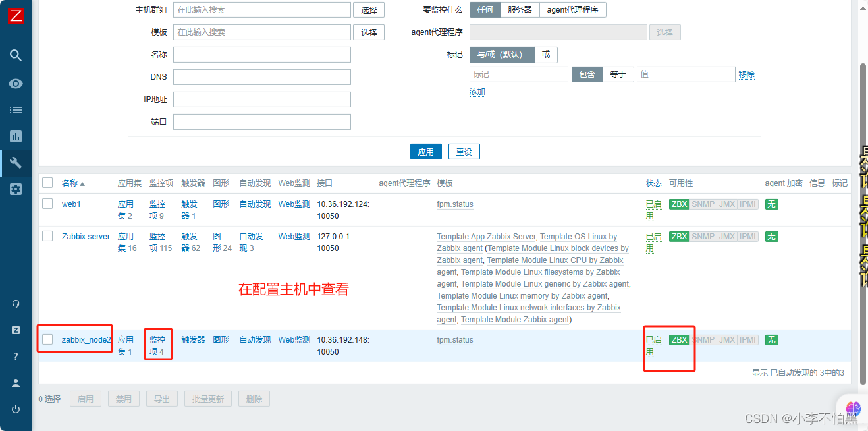Open the zabbix_node2 host link
Image resolution: width=868 pixels, height=431 pixels.
(x=86, y=340)
